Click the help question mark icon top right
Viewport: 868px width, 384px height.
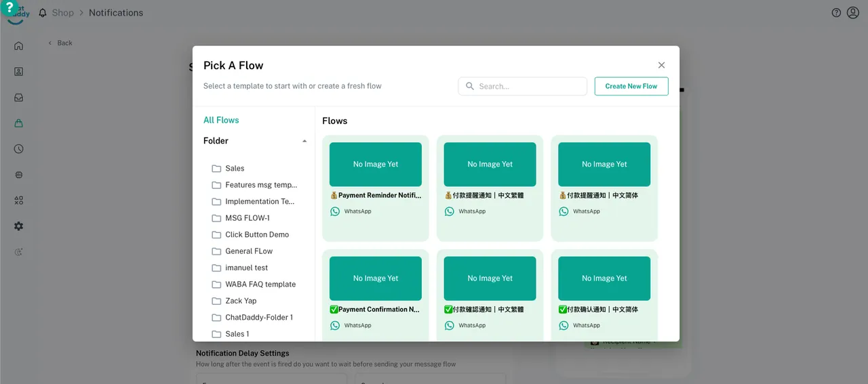836,13
